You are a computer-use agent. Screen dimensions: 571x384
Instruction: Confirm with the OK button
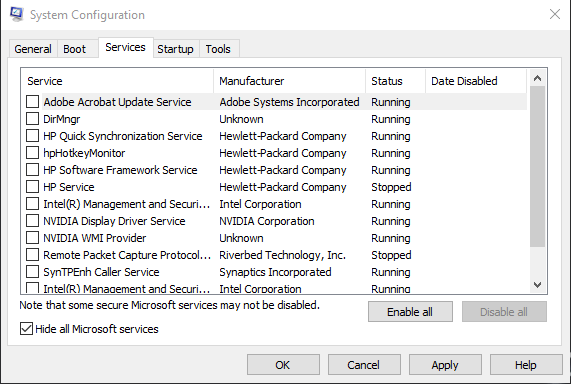[283, 365]
